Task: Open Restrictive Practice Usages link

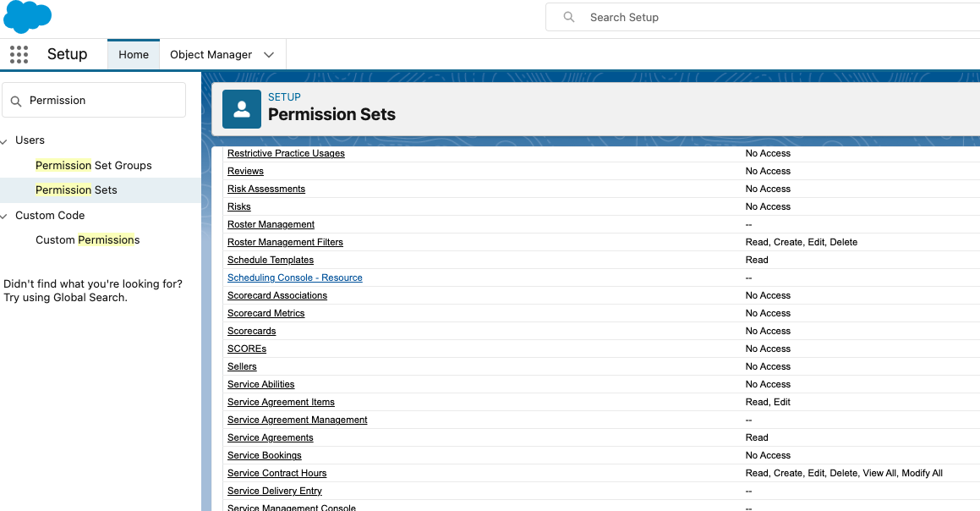Action: coord(287,153)
